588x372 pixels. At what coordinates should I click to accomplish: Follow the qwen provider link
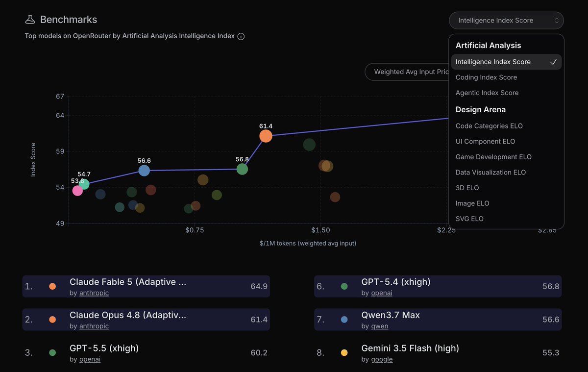(380, 326)
